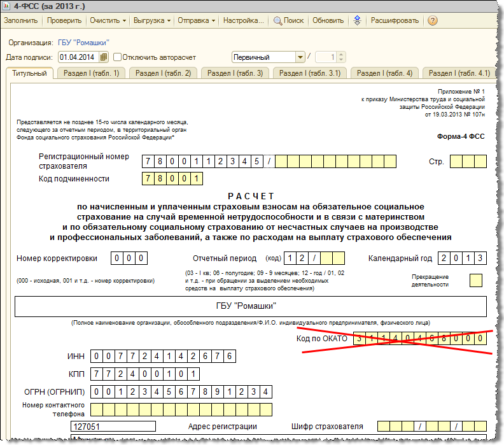Switch to Раздел I (табл. 3.1) tab
This screenshot has width=504, height=445.
[309, 73]
